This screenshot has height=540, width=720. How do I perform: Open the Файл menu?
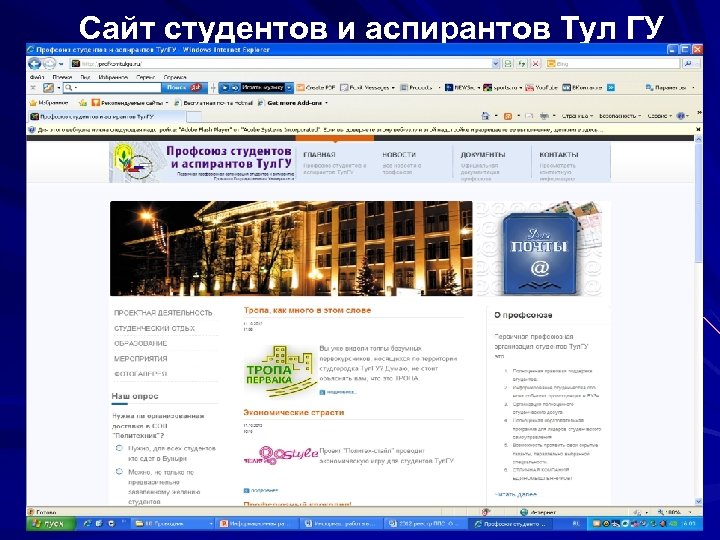coord(37,77)
